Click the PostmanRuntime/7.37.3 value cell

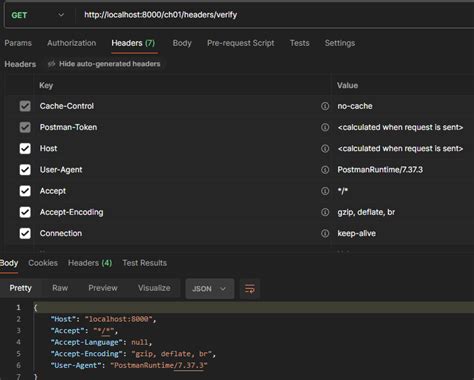pyautogui.click(x=403, y=170)
